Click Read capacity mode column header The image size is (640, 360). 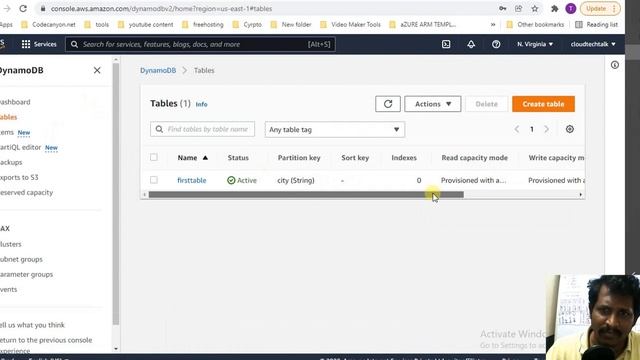[x=474, y=158]
